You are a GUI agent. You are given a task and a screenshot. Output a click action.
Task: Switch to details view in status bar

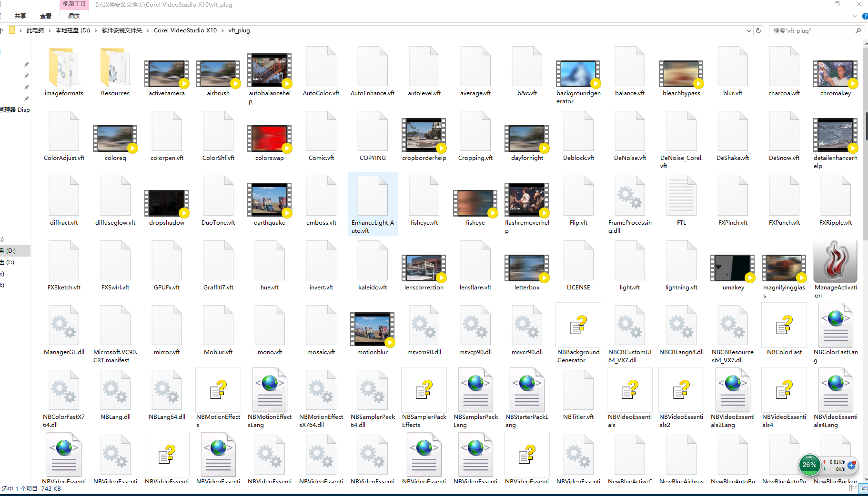(853, 488)
